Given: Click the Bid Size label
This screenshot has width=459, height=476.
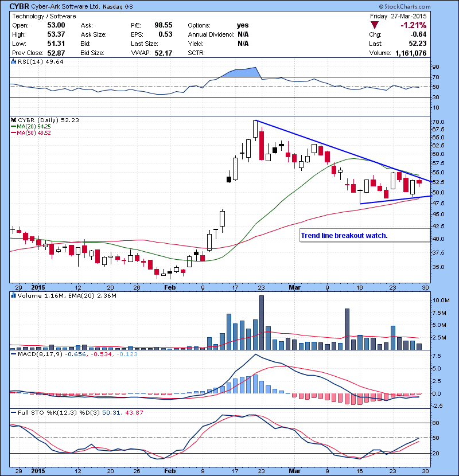Looking at the screenshot, I should 92,53.
